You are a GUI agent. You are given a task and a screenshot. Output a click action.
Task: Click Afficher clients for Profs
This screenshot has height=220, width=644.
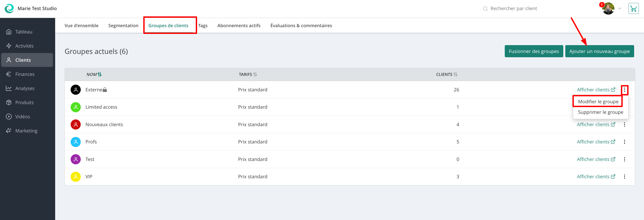click(x=596, y=142)
